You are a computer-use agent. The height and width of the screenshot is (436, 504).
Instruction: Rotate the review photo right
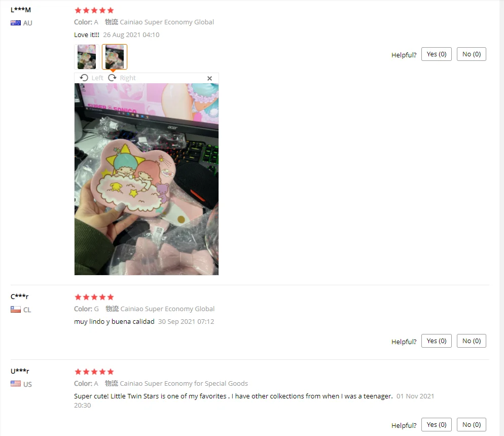(122, 78)
